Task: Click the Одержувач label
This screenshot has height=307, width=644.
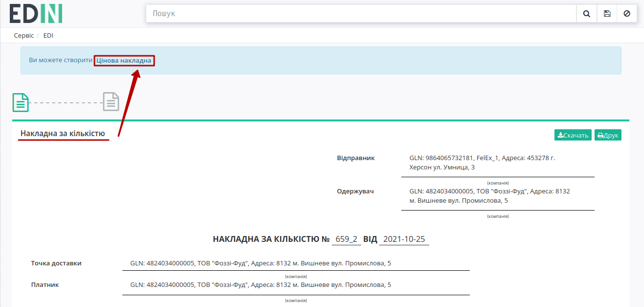Action: (355, 191)
